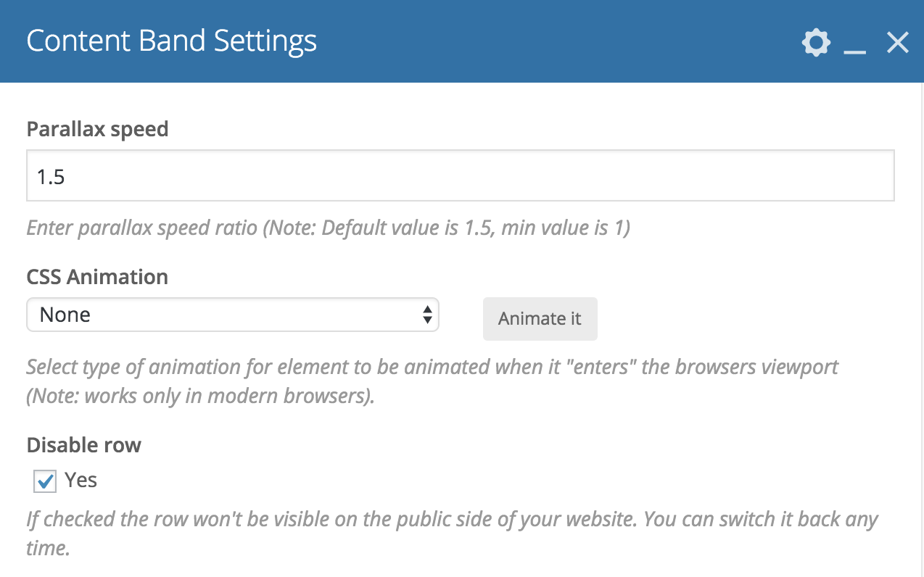Uncheck the Disable row checkbox
This screenshot has height=577, width=924.
45,481
